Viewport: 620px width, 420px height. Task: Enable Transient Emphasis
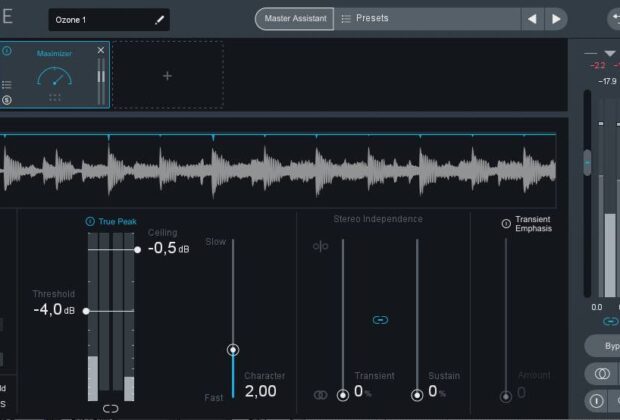pos(506,224)
